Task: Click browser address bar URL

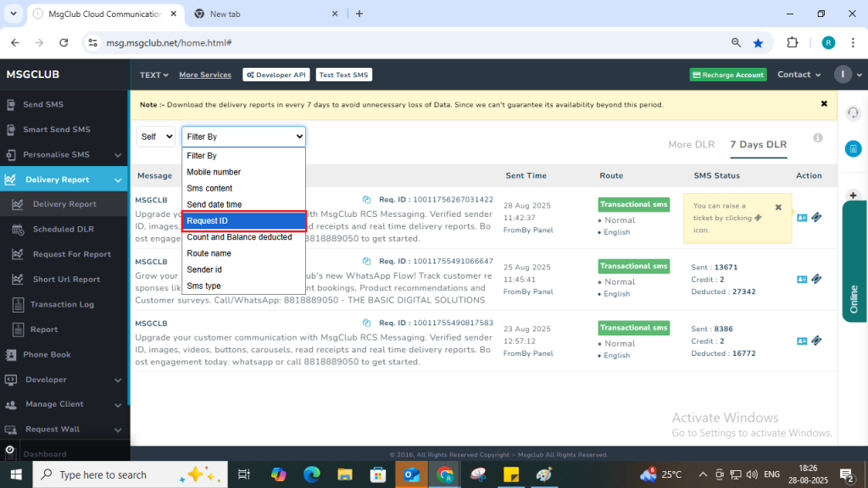Action: [169, 42]
